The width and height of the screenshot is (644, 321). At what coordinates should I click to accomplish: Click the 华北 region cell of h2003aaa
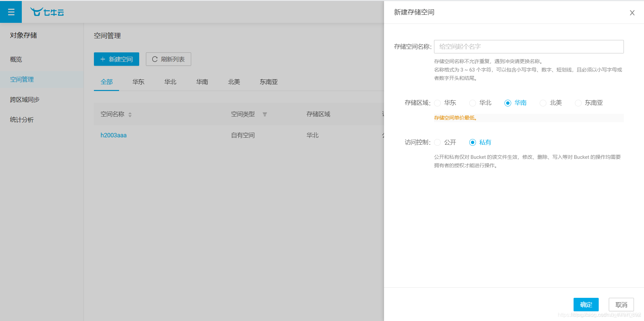coord(312,135)
